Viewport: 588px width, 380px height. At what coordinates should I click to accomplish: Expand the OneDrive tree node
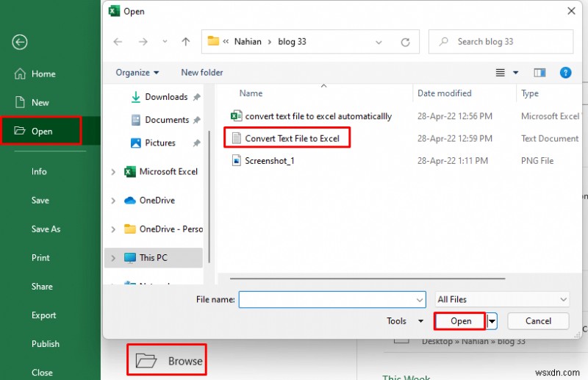pyautogui.click(x=113, y=201)
